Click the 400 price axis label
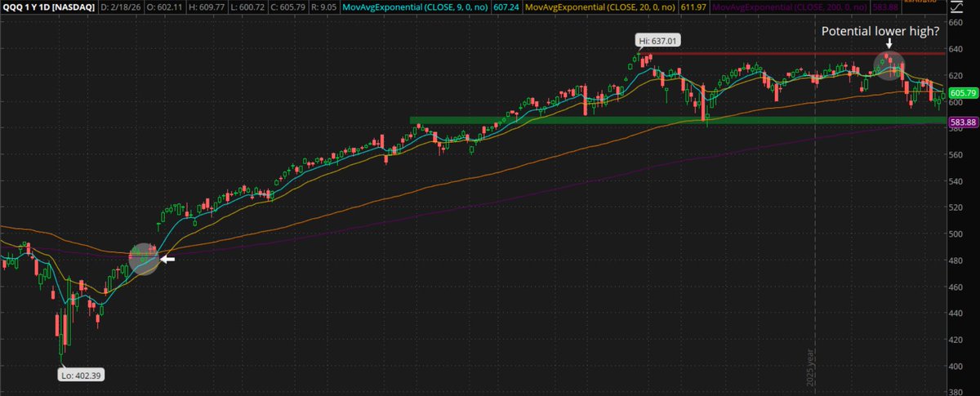The height and width of the screenshot is (396, 980). 955,367
